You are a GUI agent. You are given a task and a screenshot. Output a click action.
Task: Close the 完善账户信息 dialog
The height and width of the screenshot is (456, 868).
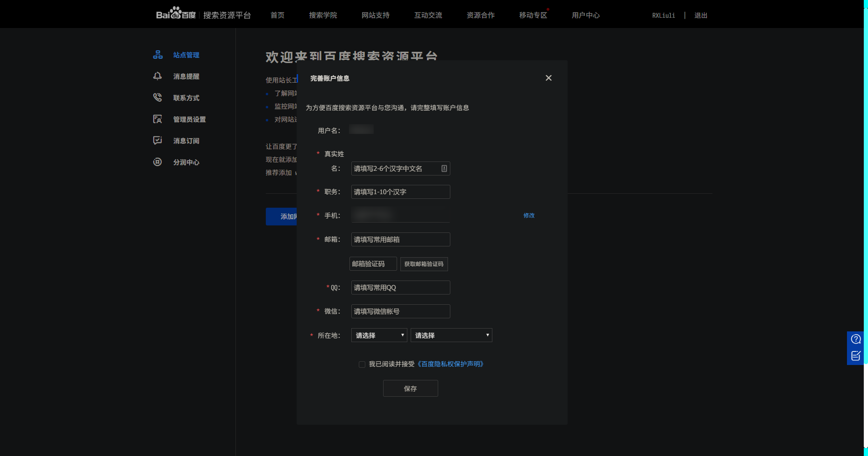(x=548, y=78)
